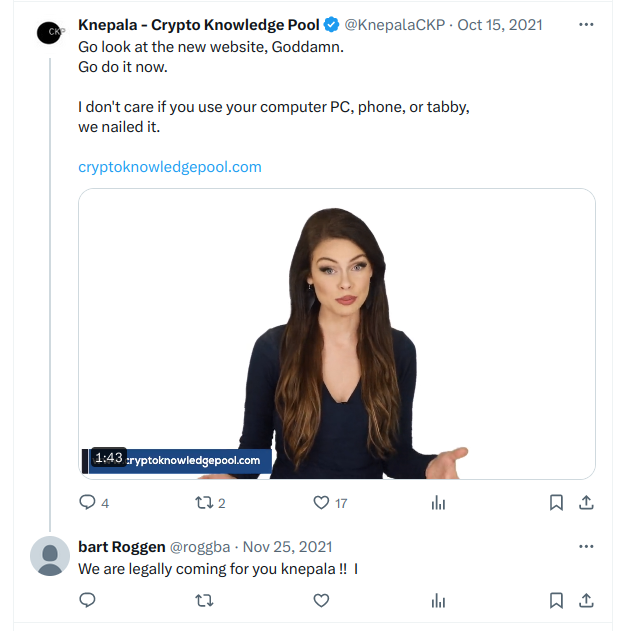This screenshot has width=637, height=631.
Task: Open more options for Knepala tweet
Action: pyautogui.click(x=586, y=25)
